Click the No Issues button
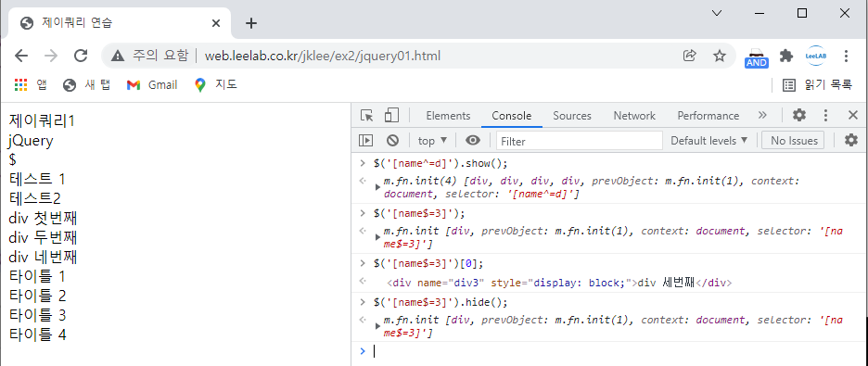Image resolution: width=868 pixels, height=366 pixels. tap(793, 141)
